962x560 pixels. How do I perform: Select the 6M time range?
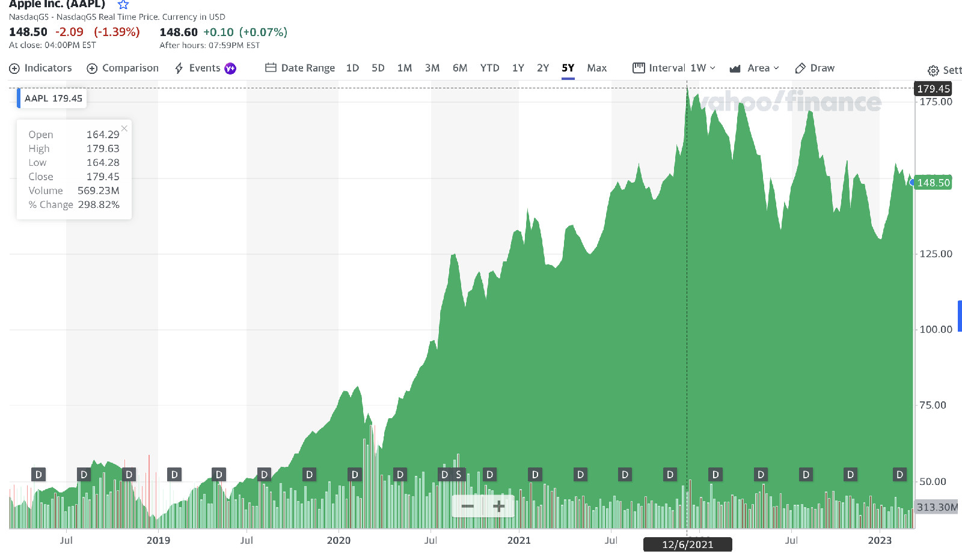(460, 68)
